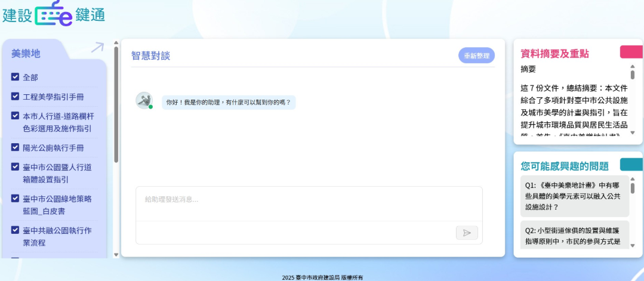Click the arrow icon beside 美樂地 tab
This screenshot has height=281, width=644.
[97, 48]
